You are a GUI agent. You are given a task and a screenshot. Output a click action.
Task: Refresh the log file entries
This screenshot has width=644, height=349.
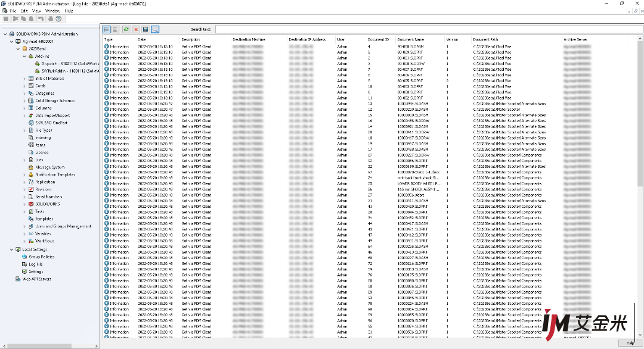(126, 30)
